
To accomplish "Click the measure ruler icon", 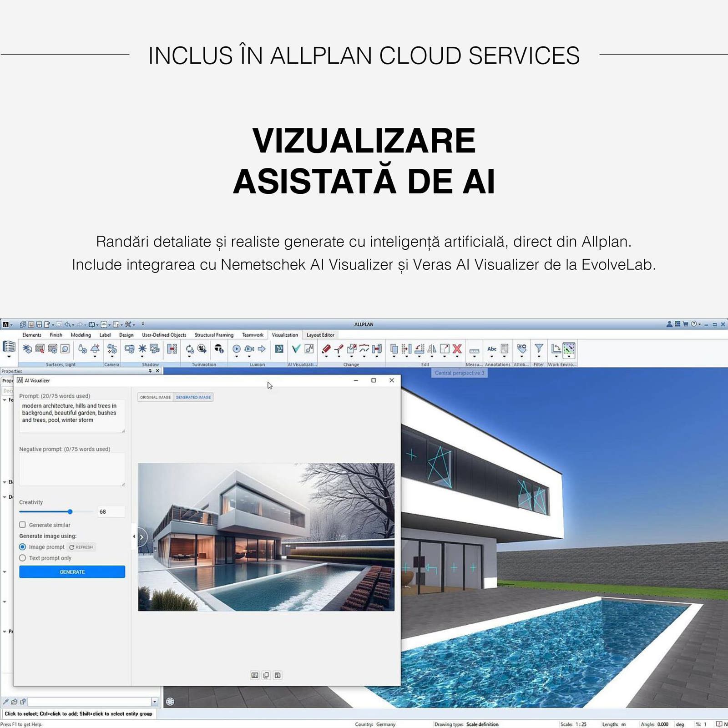I will [x=474, y=351].
